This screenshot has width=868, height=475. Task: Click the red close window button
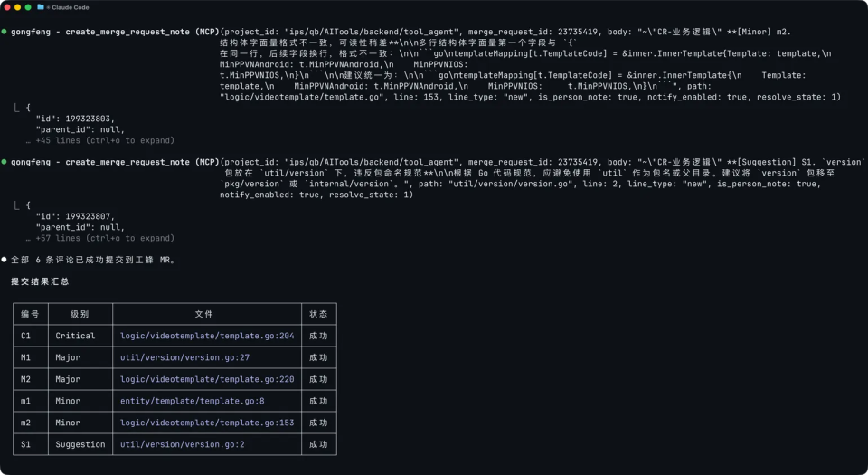point(7,7)
